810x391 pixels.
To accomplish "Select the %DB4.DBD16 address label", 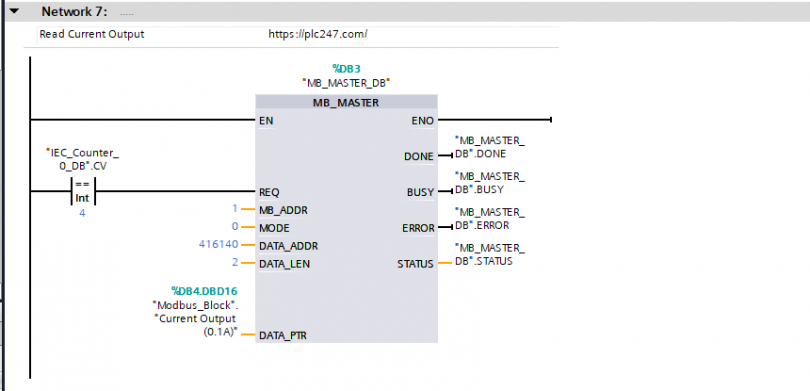I will [x=204, y=291].
